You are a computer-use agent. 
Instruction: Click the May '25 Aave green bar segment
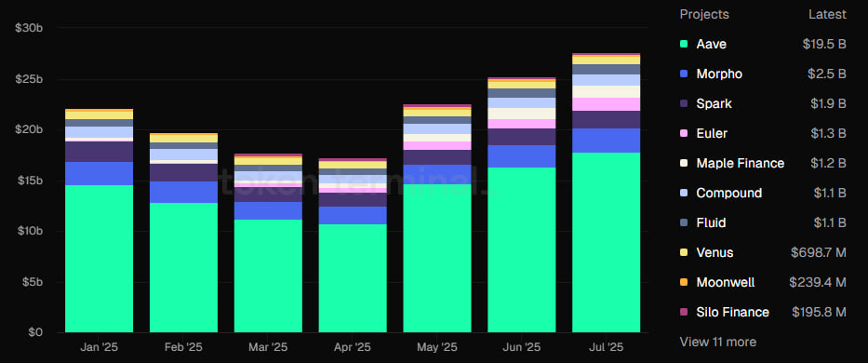click(436, 258)
